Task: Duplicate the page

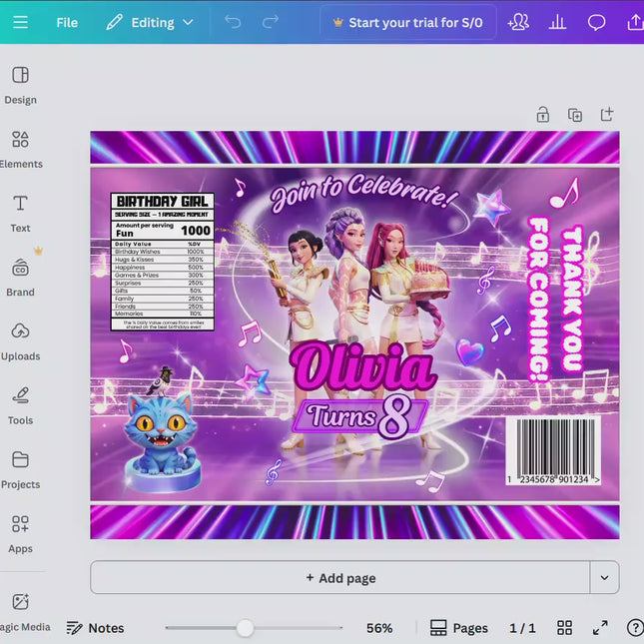Action: pyautogui.click(x=574, y=115)
